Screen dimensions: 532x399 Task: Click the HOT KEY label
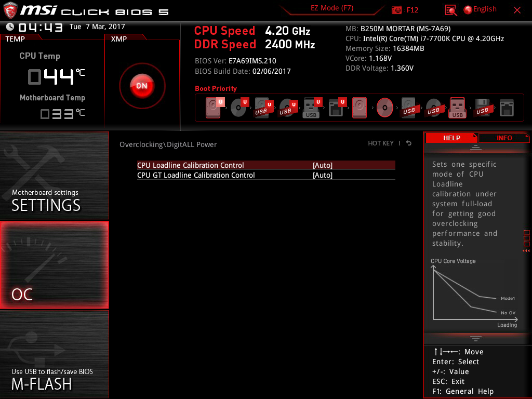[x=381, y=143]
